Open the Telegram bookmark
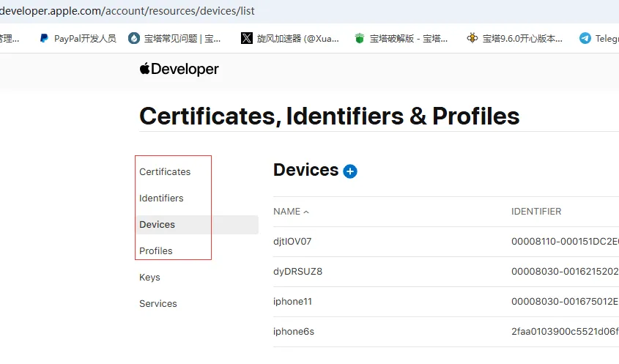 coord(599,38)
